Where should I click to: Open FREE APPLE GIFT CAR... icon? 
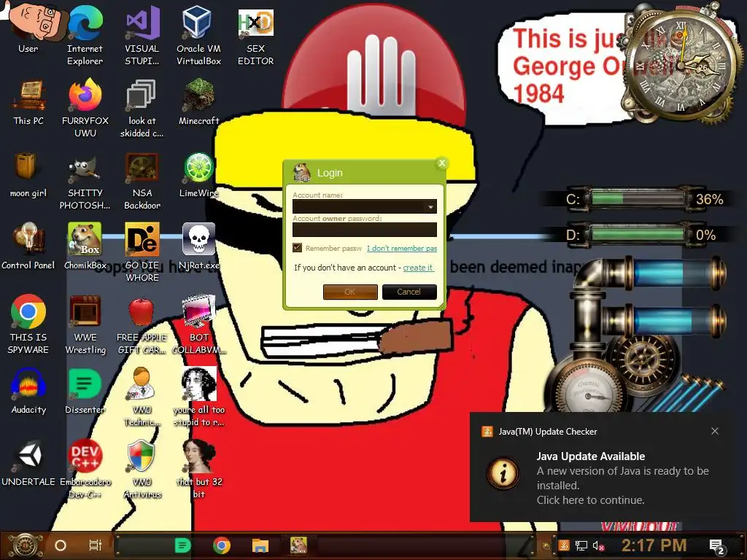pyautogui.click(x=142, y=324)
